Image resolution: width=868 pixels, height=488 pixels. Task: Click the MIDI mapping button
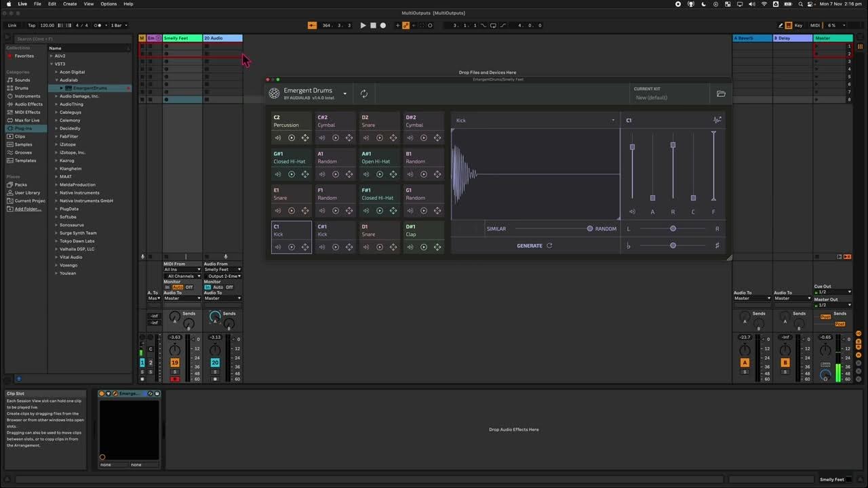coord(815,25)
